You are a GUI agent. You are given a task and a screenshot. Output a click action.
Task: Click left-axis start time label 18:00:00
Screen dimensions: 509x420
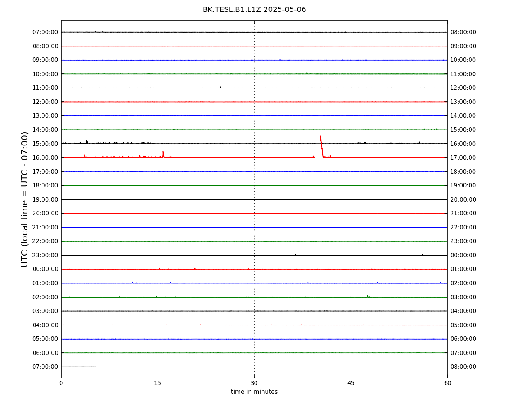pos(46,186)
